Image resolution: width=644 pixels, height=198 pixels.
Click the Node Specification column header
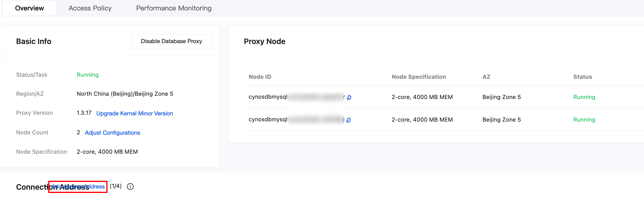coord(419,77)
